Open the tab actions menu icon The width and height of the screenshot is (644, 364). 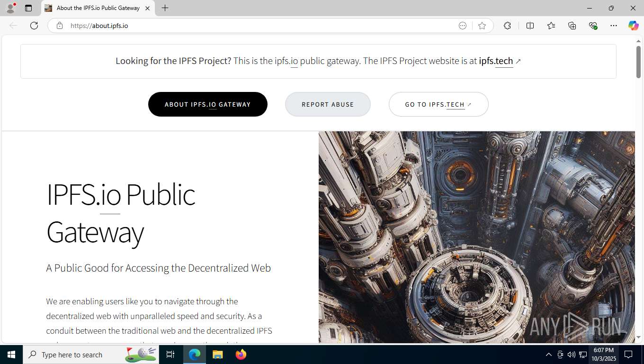click(28, 8)
